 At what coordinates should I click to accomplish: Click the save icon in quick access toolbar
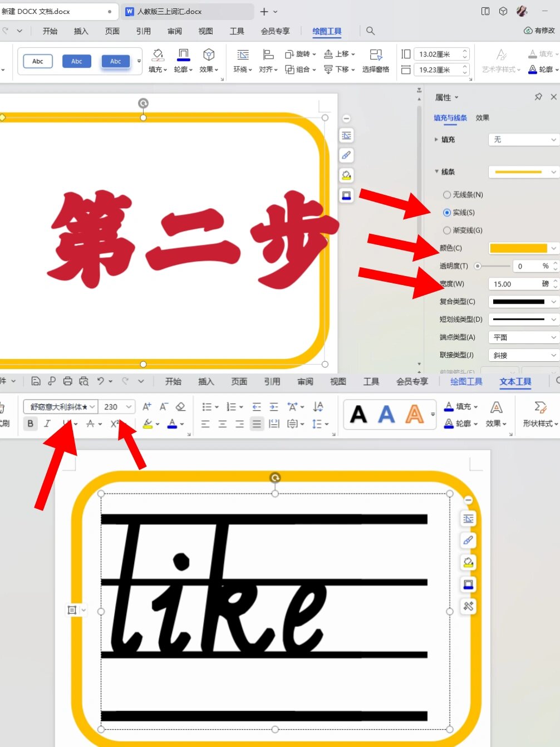click(x=36, y=381)
